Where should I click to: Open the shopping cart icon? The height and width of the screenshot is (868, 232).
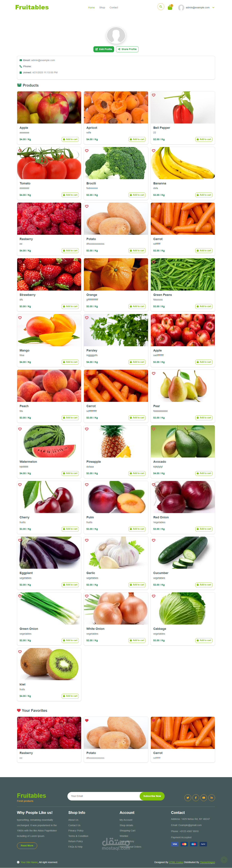point(170,7)
